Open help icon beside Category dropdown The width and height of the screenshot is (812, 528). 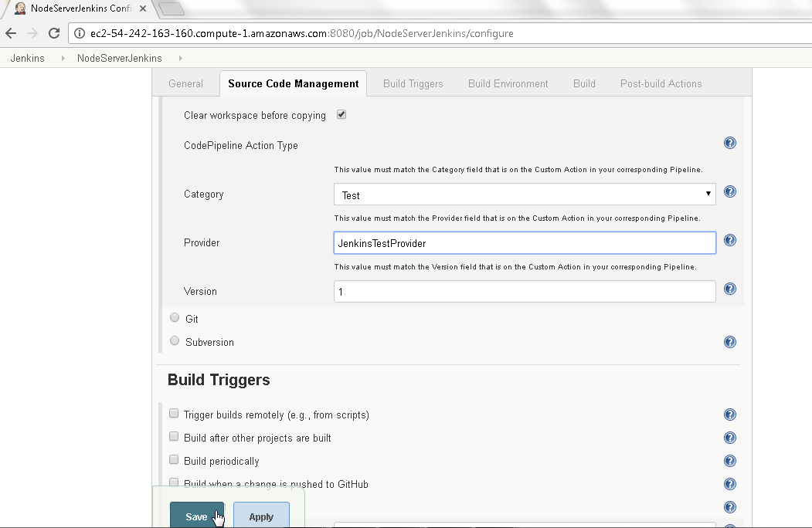(x=729, y=191)
